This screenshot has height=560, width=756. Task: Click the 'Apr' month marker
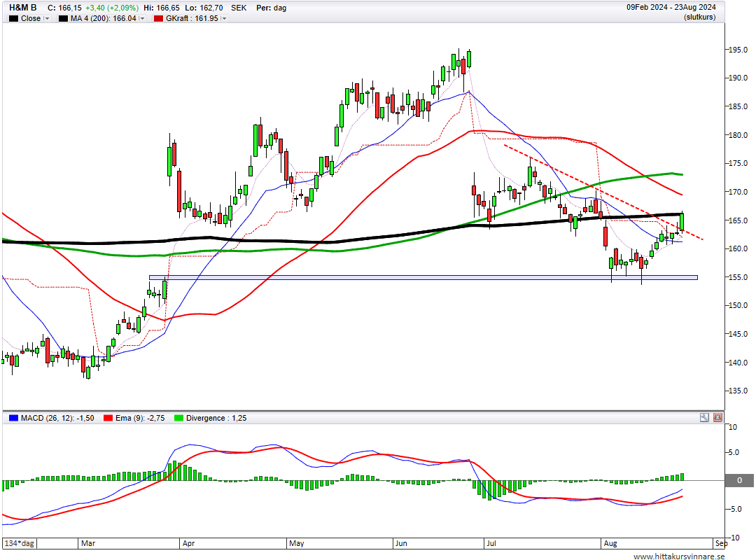(188, 543)
